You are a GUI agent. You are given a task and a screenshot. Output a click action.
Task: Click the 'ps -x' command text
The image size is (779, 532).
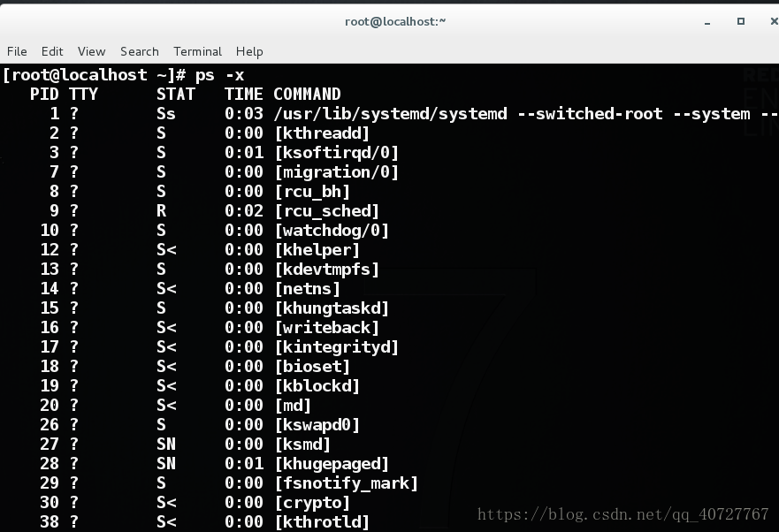coord(219,75)
